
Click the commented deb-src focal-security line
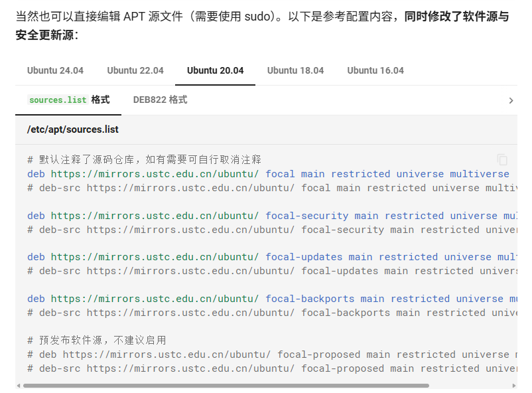272,230
